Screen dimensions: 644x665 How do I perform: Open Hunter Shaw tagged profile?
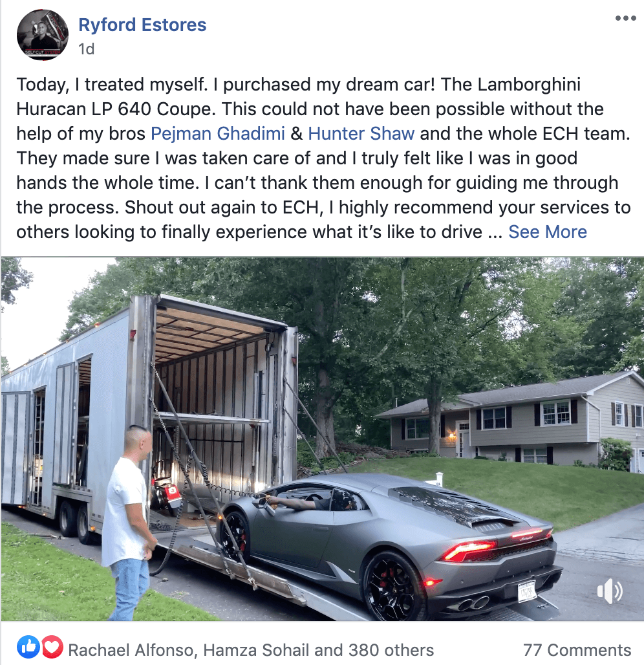point(361,134)
